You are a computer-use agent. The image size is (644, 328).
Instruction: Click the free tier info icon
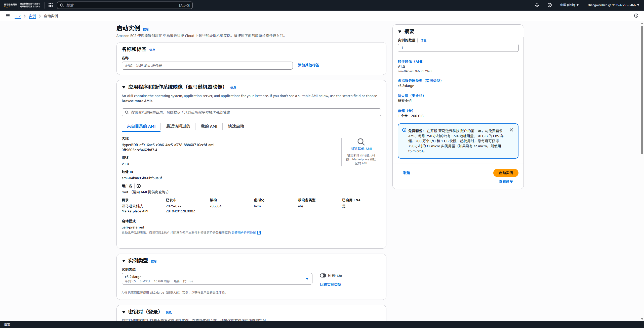pos(404,130)
